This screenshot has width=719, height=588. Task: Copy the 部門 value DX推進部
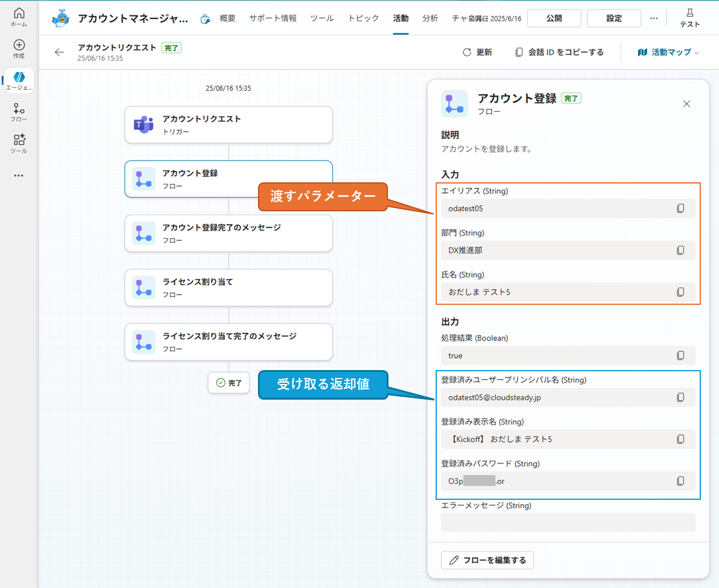point(680,251)
